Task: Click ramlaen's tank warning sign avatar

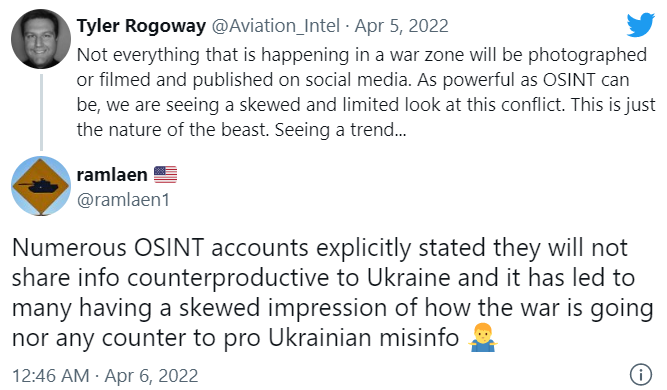Action: 41,186
